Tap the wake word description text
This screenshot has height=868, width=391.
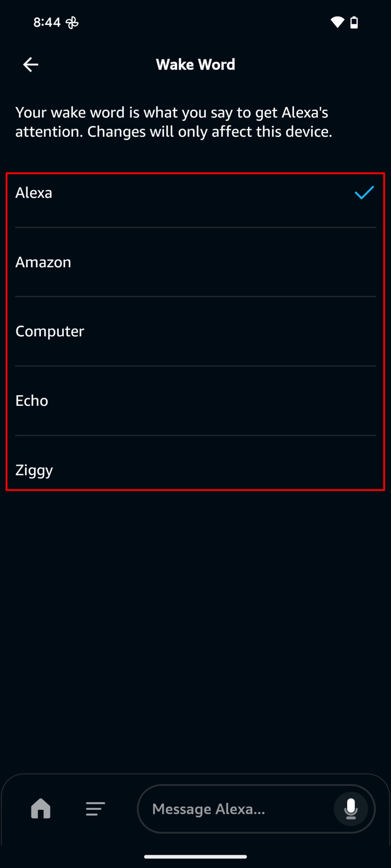click(174, 121)
